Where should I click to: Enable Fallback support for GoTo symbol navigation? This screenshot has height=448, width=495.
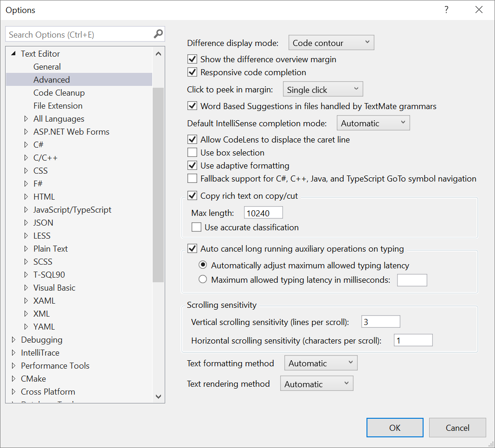click(192, 178)
